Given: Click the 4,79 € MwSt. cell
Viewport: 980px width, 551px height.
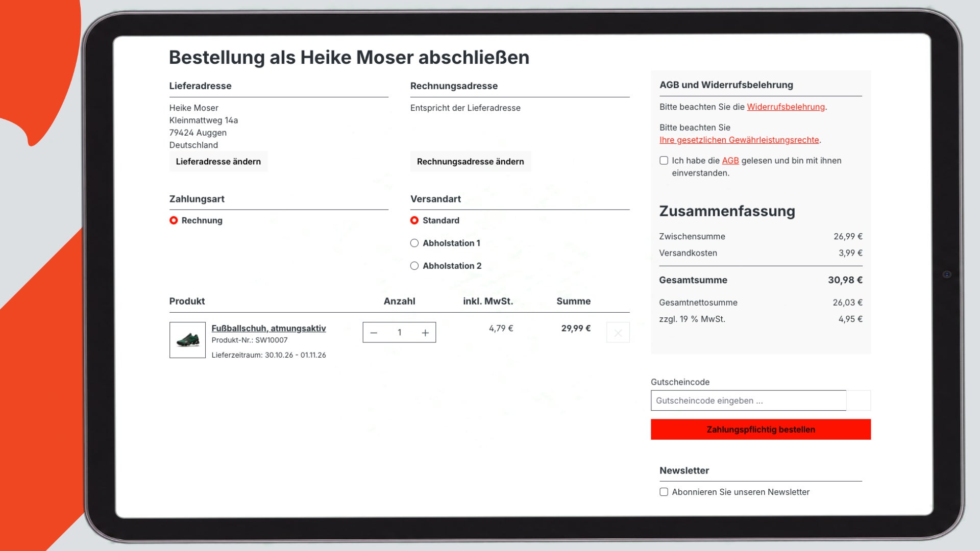Looking at the screenshot, I should tap(501, 328).
